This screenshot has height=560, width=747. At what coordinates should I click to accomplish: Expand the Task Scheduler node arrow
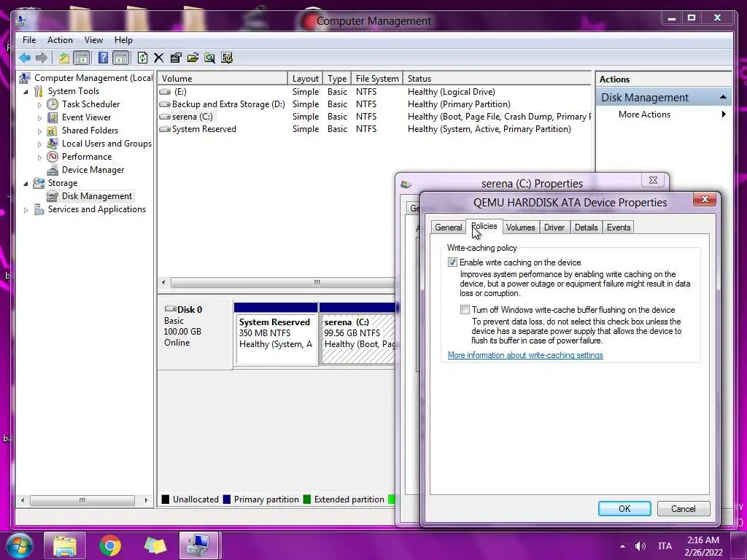coord(39,105)
